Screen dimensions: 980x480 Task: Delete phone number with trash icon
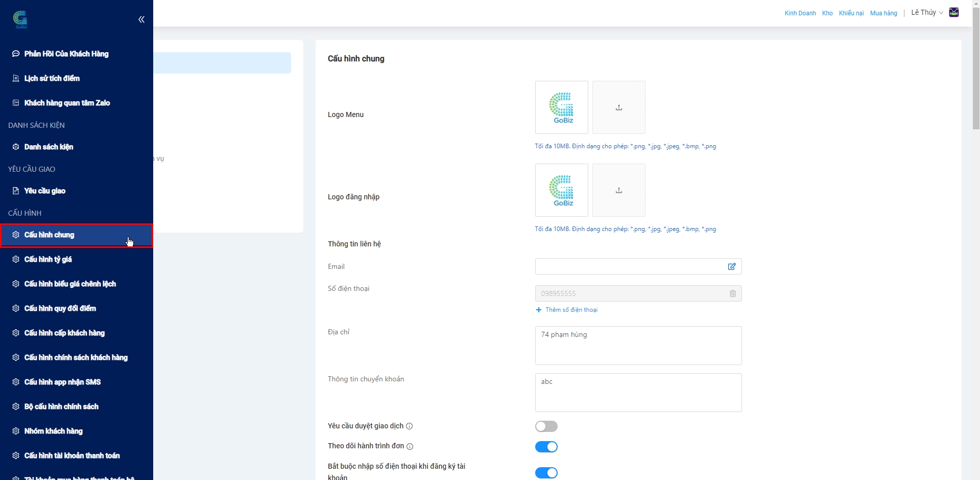[x=733, y=293]
